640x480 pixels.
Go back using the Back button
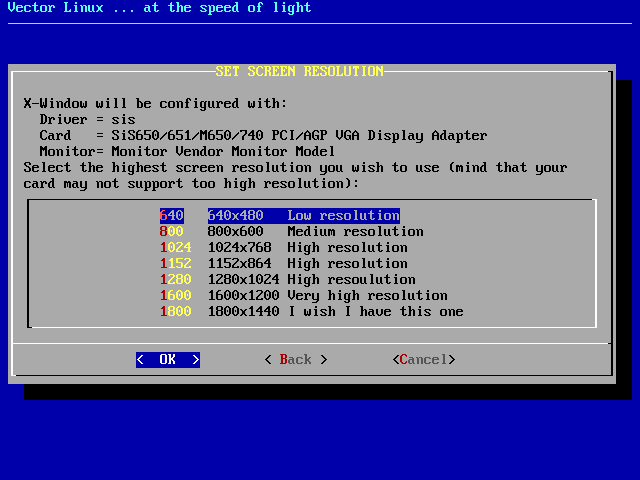pos(295,359)
